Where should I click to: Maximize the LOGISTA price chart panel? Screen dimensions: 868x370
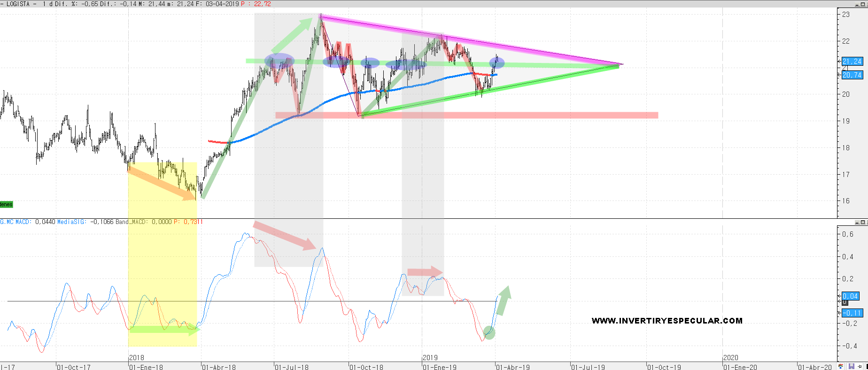[x=864, y=4]
